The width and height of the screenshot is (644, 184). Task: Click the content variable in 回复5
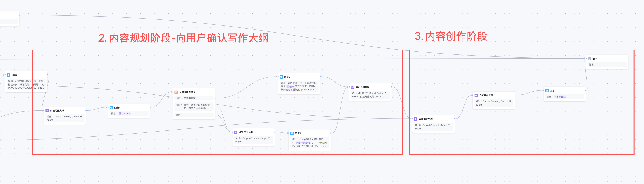(125, 114)
